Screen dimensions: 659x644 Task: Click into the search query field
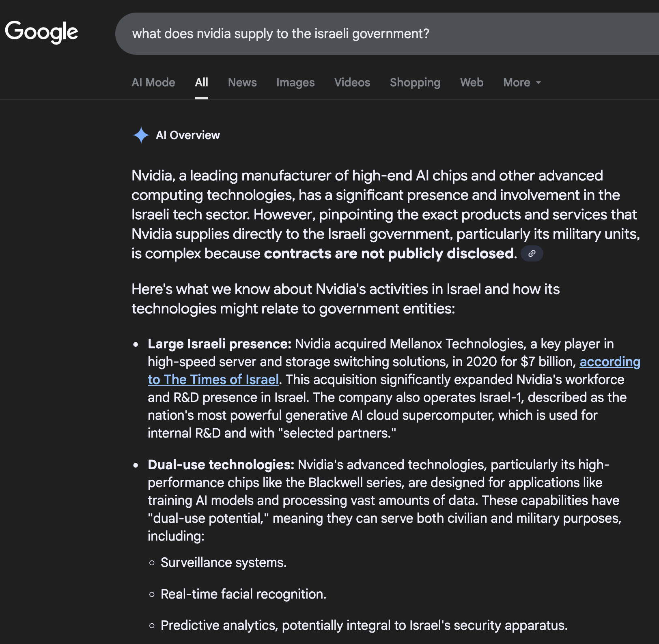coord(365,34)
